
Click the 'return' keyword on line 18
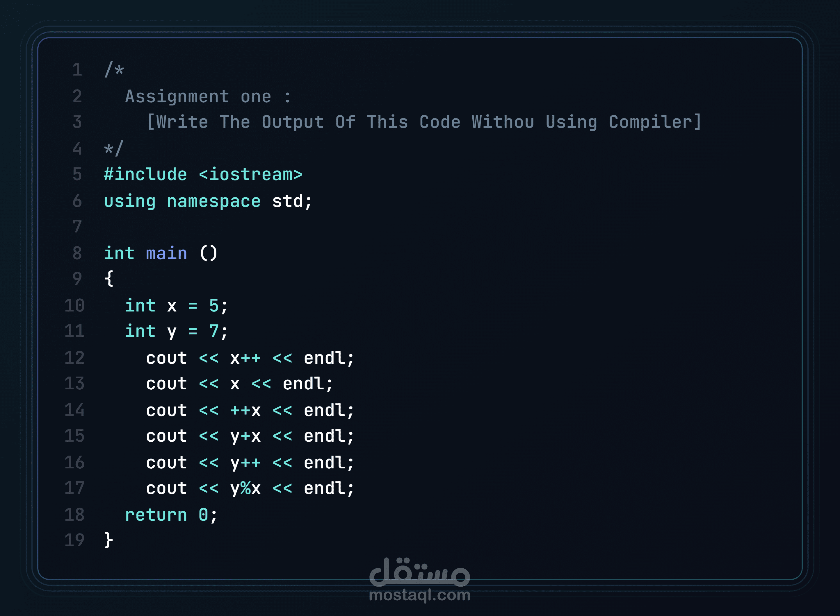[156, 515]
